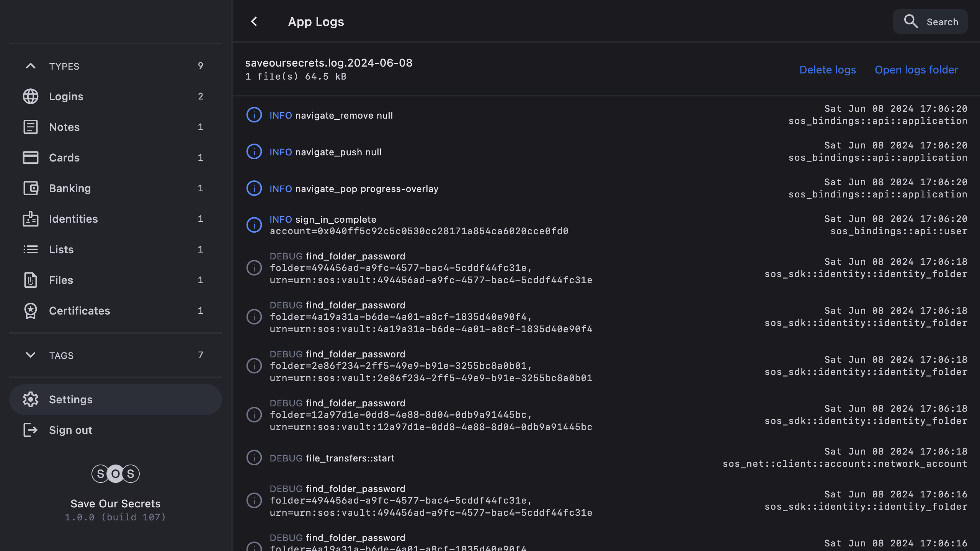Click the Cards credit card icon
The width and height of the screenshot is (980, 551).
point(31,158)
